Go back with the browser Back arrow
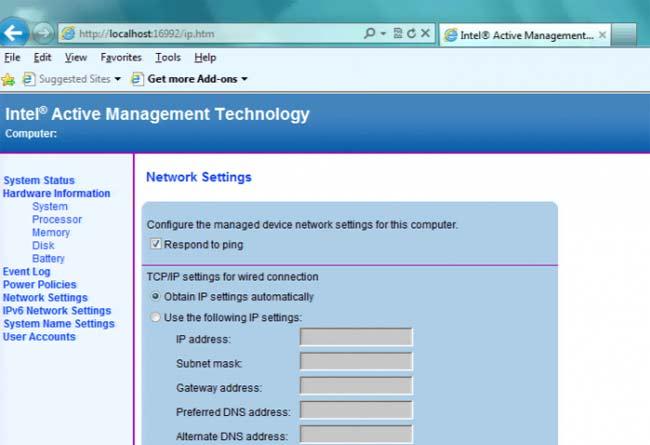650x445 pixels. (14, 32)
